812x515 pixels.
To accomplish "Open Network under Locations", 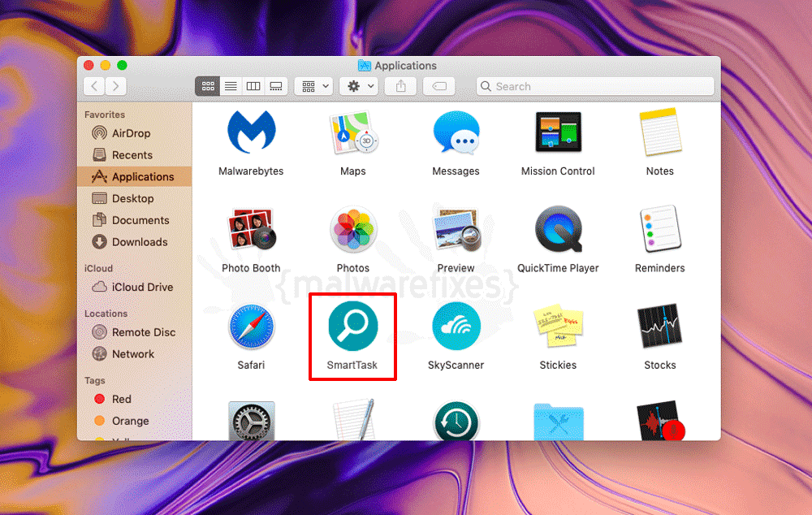I will [135, 354].
